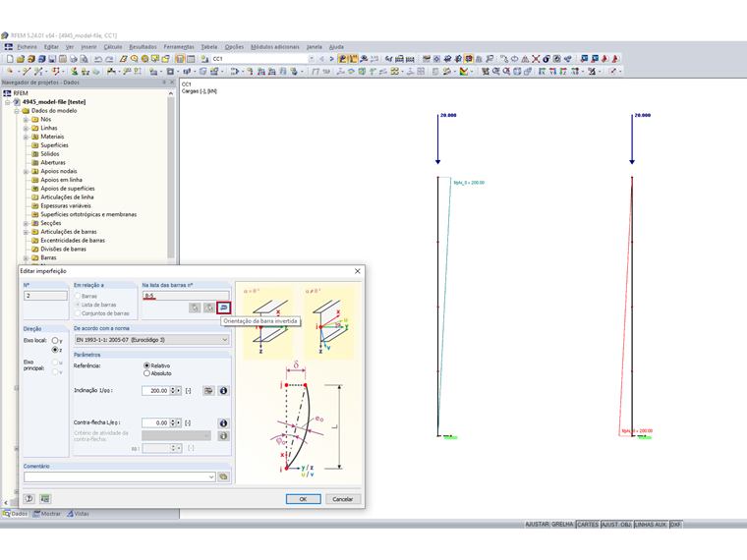Click the first pick-members icon under bar list

pos(195,308)
